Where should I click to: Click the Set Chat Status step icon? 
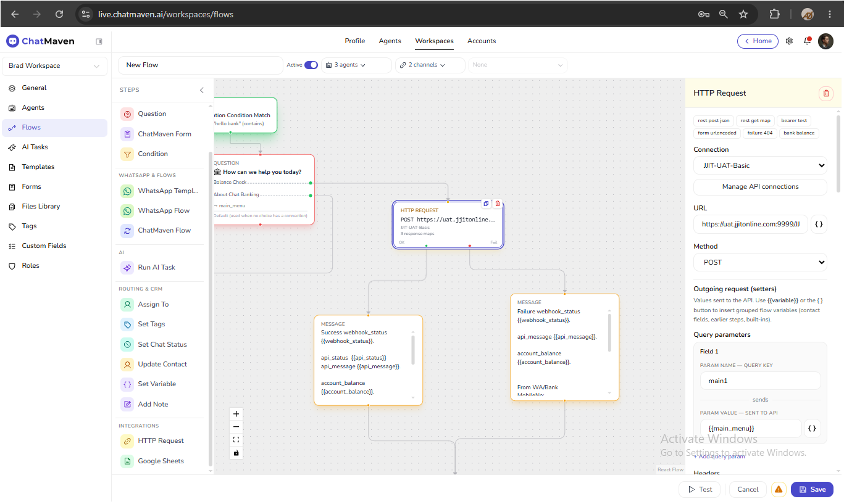[x=127, y=345]
